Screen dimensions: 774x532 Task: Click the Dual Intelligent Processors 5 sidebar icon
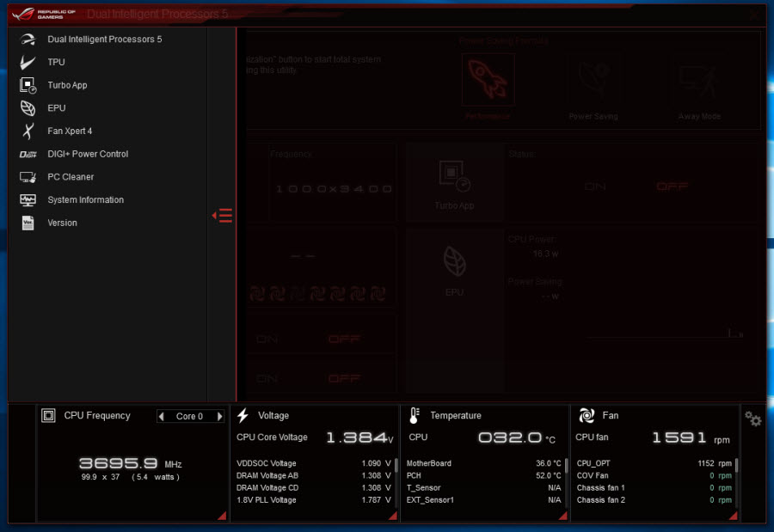(28, 39)
